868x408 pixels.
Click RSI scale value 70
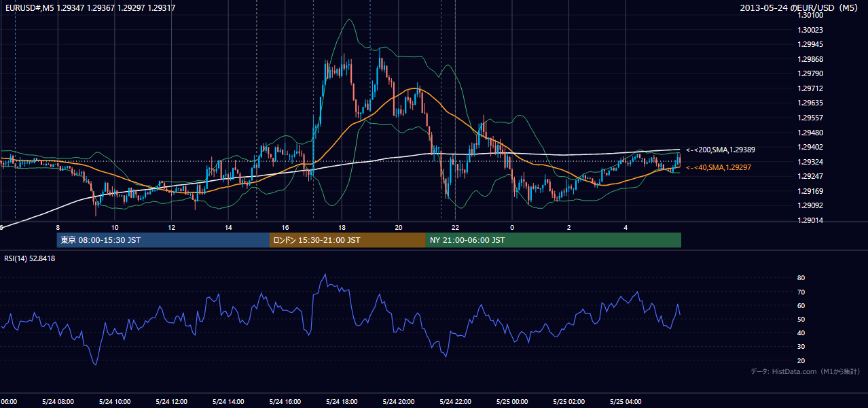click(x=801, y=292)
